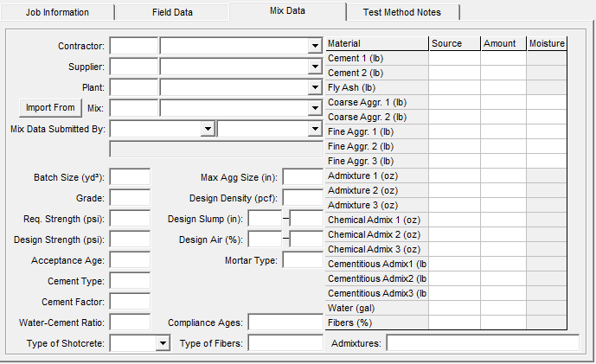
Task: Click the Admixtures text field
Action: click(x=482, y=343)
